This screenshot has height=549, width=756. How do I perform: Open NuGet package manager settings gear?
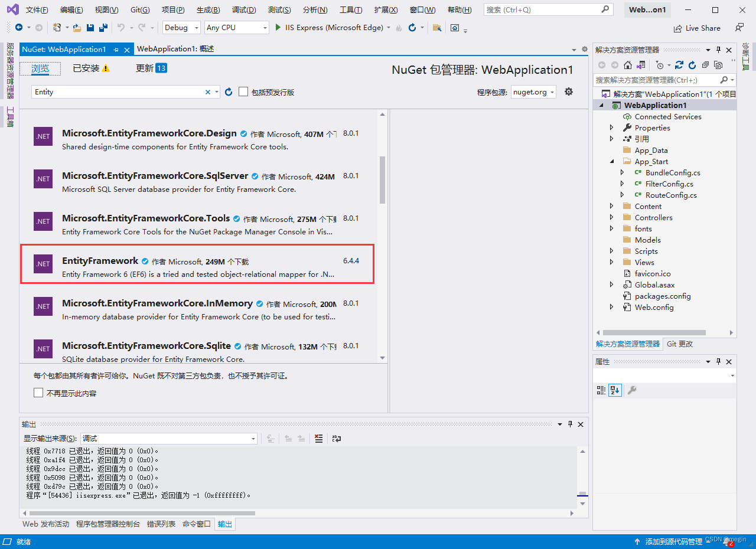pyautogui.click(x=568, y=91)
